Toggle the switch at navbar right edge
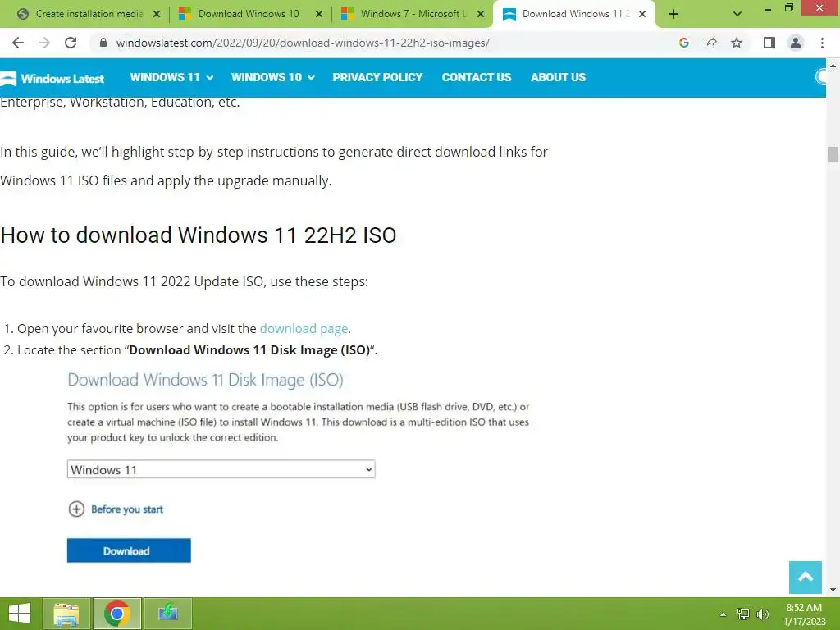840x630 pixels. [820, 77]
